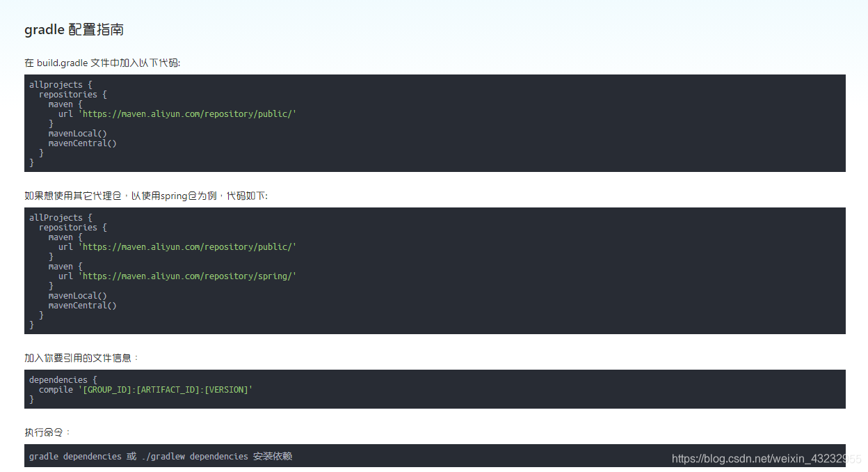868x472 pixels.
Task: Click the compile '[GROUP_ID]:[ARTIFACT_ID]:[VERSION]' line
Action: click(146, 390)
